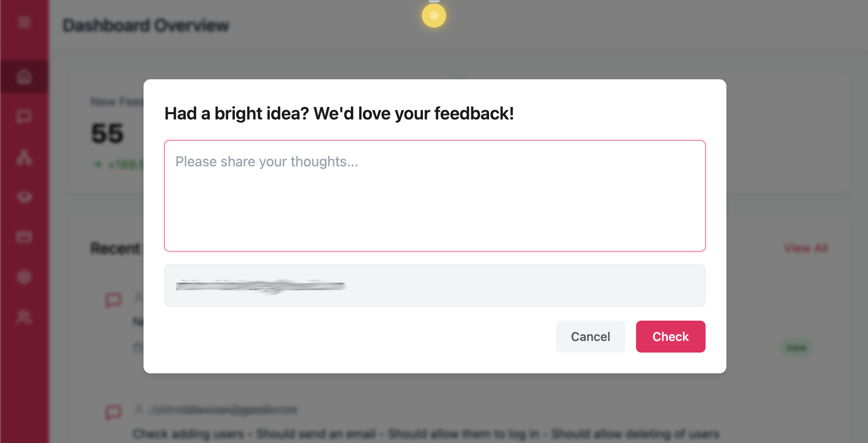Click the Check button
The height and width of the screenshot is (443, 868).
tap(671, 337)
